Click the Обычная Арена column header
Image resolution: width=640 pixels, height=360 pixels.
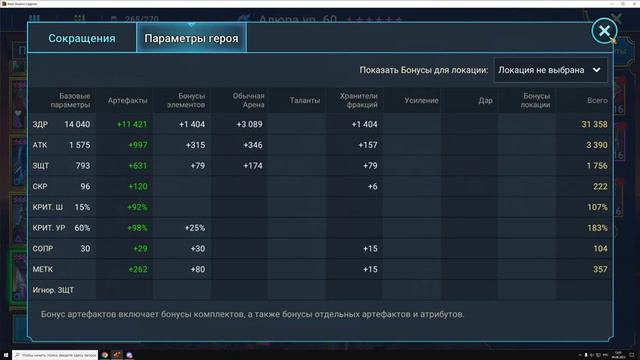248,100
